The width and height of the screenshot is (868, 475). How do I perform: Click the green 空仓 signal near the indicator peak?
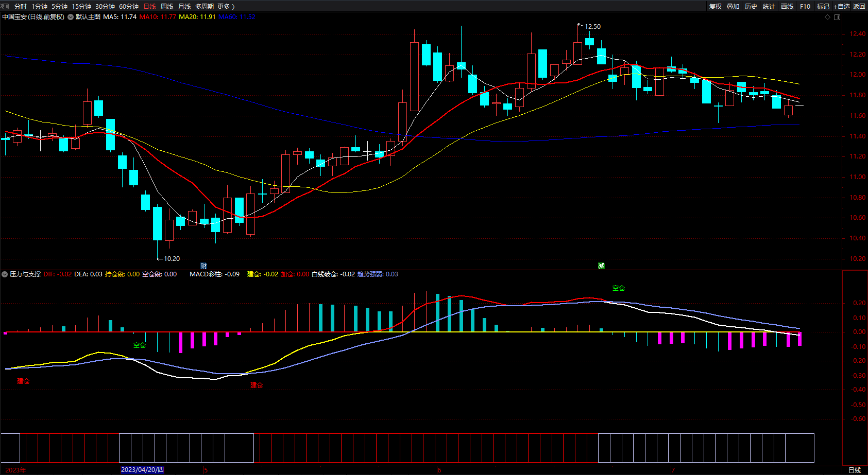coord(619,288)
